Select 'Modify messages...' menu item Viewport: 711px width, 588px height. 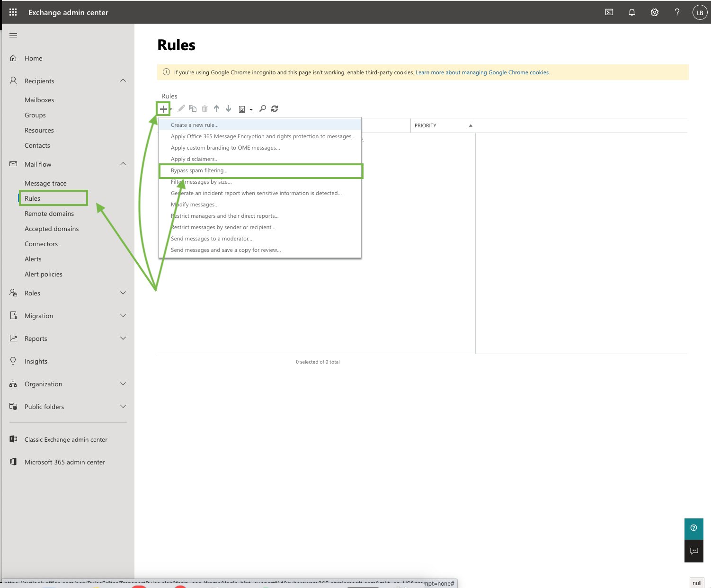(x=260, y=205)
